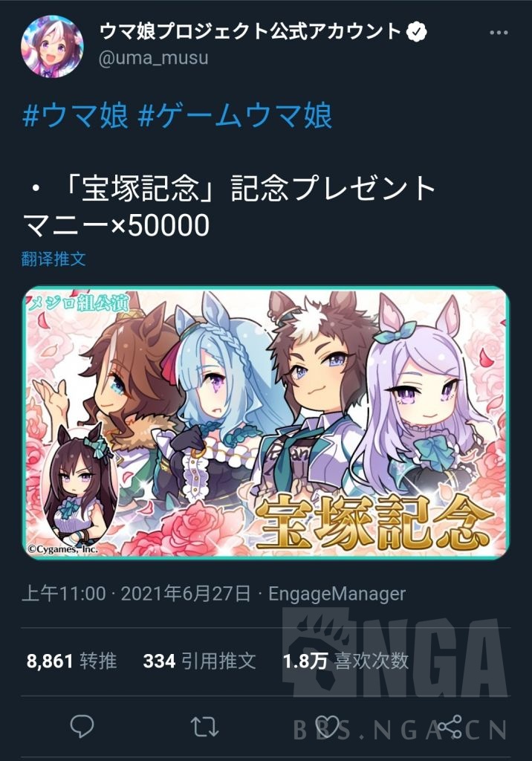Tap the verified badge checkmark
532x761 pixels.
416,32
